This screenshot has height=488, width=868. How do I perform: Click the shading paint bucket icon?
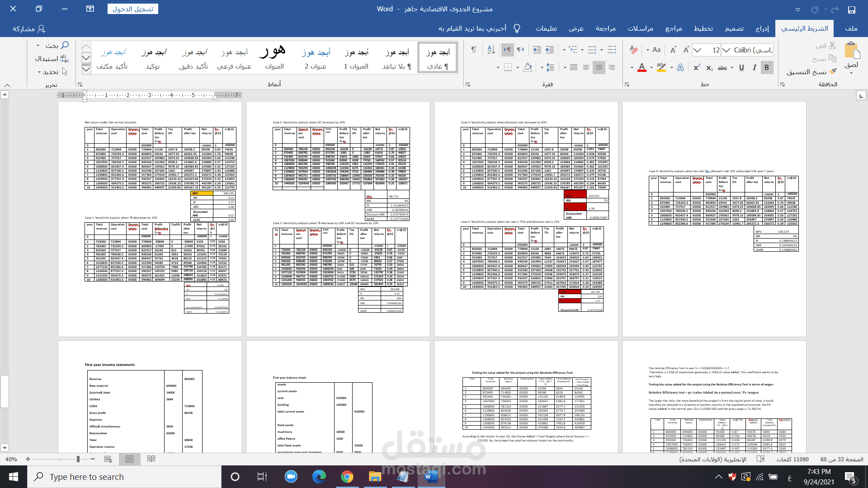[528, 68]
